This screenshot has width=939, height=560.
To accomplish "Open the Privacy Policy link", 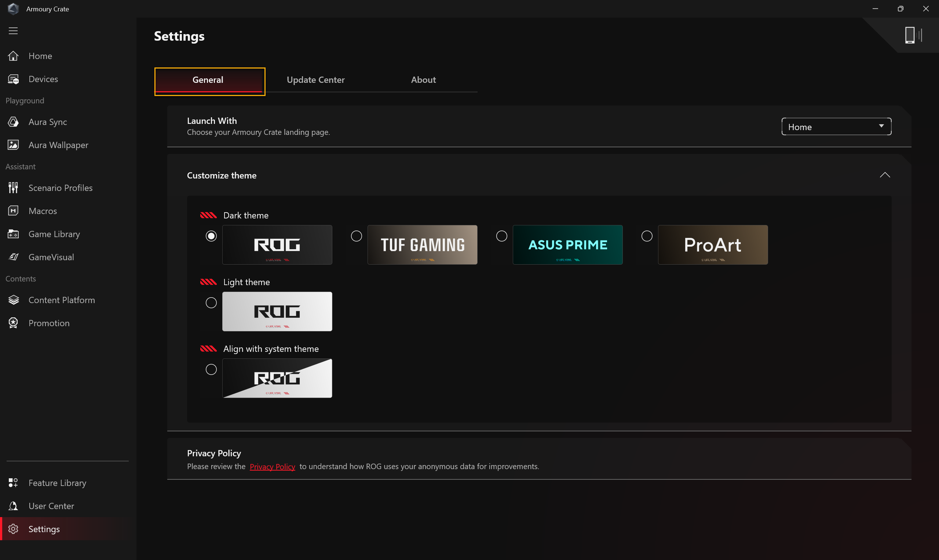I will [x=272, y=467].
